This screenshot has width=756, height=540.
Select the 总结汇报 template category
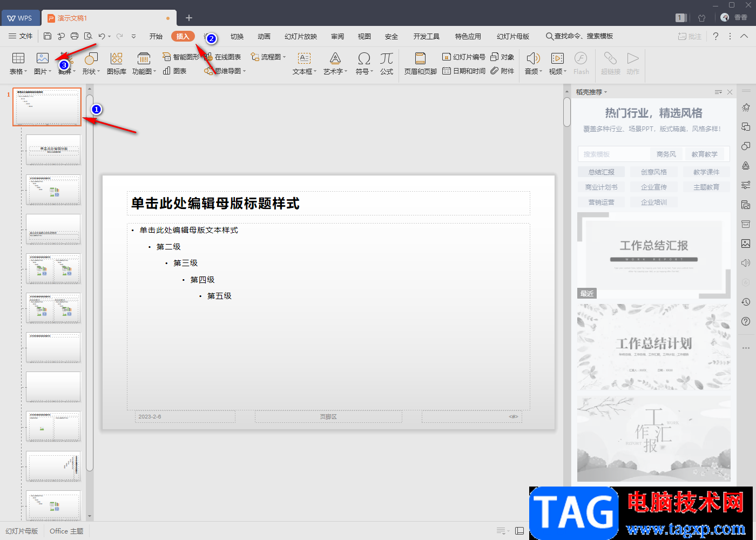[601, 172]
